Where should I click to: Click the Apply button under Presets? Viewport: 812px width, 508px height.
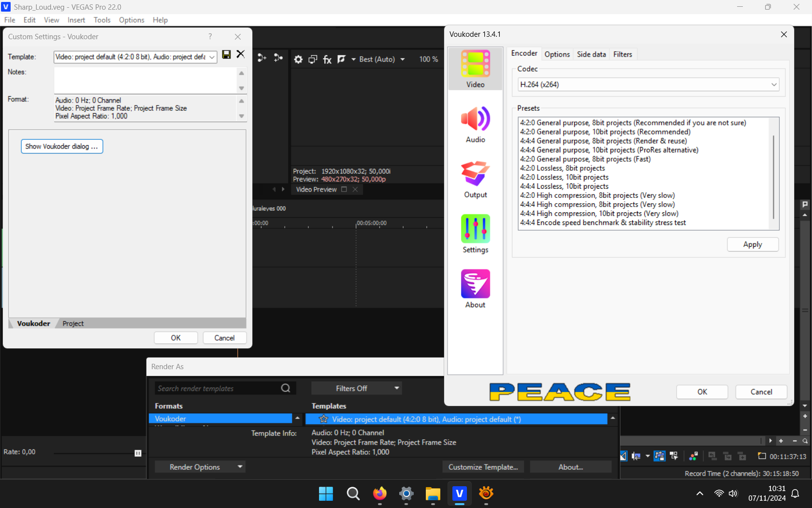point(752,245)
